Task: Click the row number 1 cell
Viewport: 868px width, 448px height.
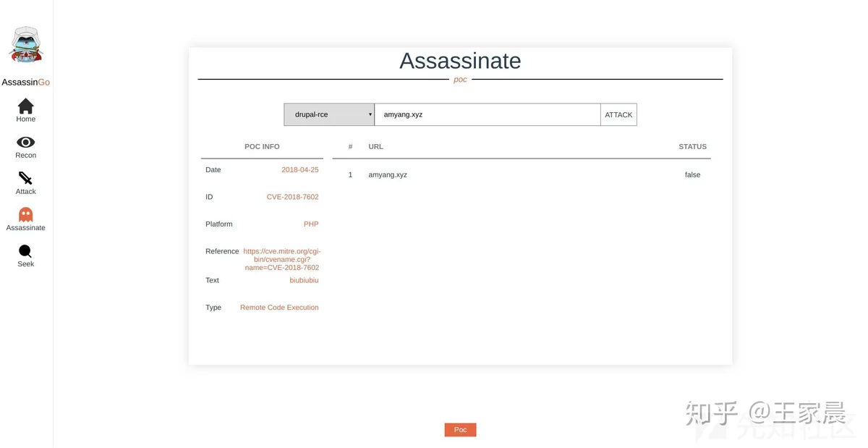Action: pyautogui.click(x=350, y=174)
